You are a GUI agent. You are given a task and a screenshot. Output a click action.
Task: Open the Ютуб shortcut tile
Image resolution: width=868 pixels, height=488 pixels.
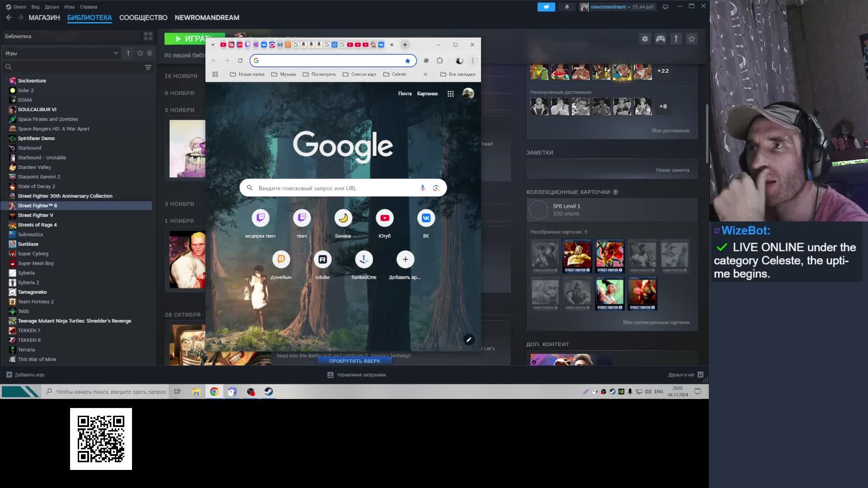click(x=384, y=218)
